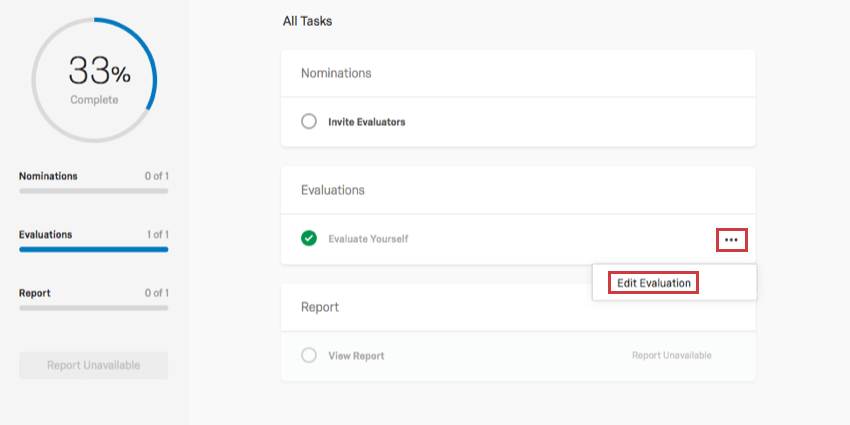Click the 33% Complete progress circle
The height and width of the screenshot is (425, 850).
94,78
